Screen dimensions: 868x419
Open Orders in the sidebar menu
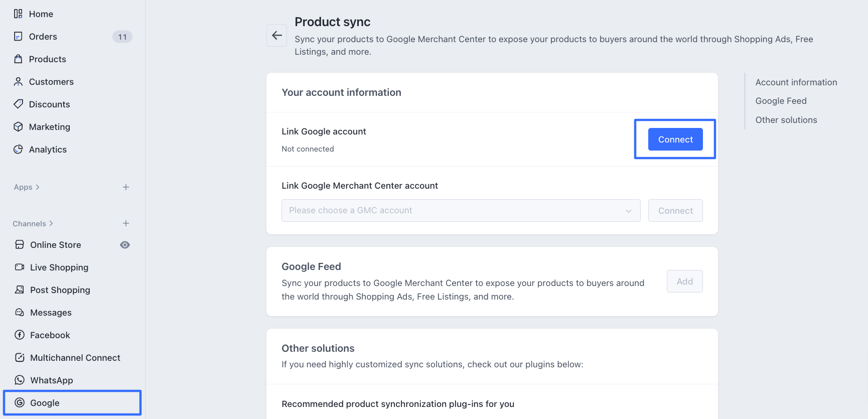coord(43,37)
